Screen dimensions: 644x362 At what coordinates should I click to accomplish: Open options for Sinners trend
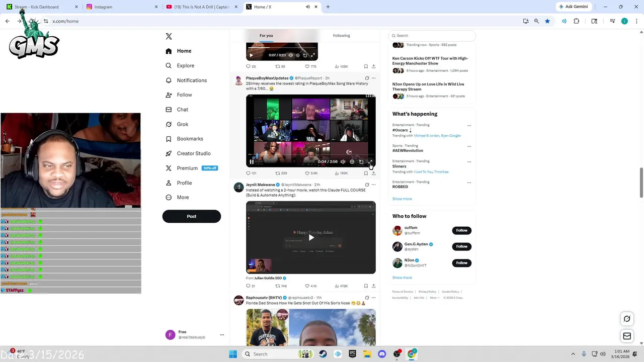pos(469,162)
